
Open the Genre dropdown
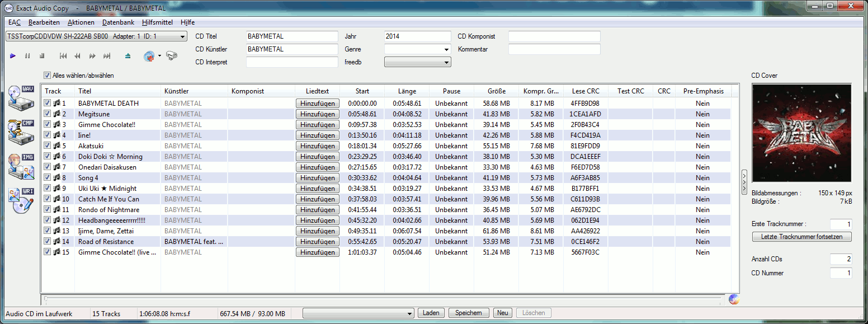point(417,49)
